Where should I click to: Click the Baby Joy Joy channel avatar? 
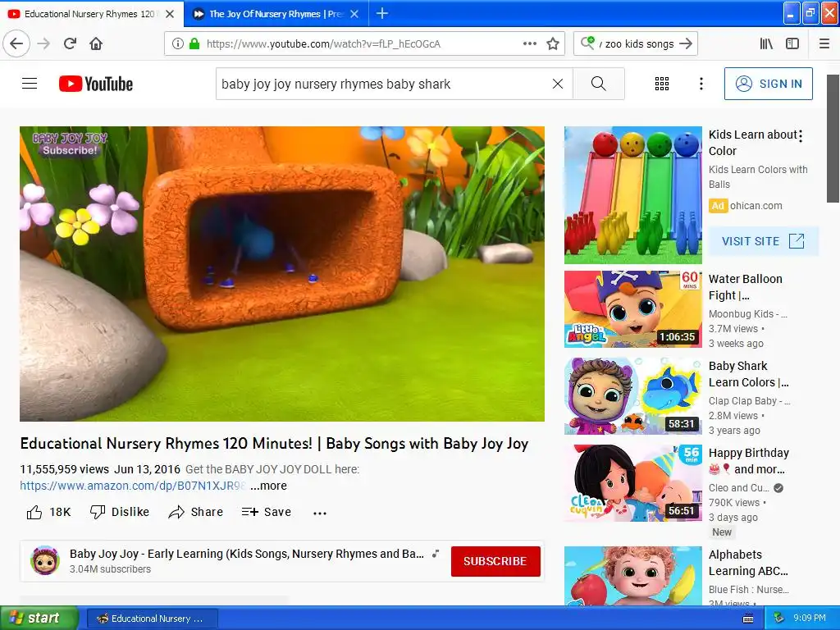point(45,561)
